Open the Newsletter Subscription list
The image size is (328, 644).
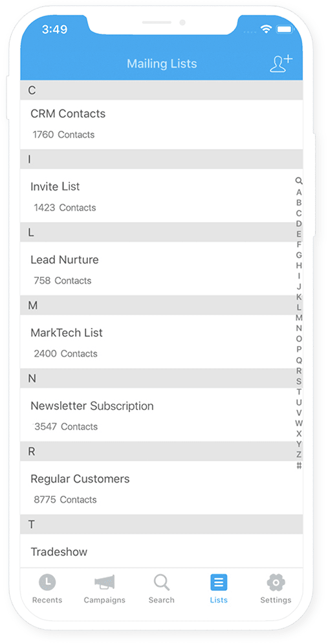(x=162, y=415)
